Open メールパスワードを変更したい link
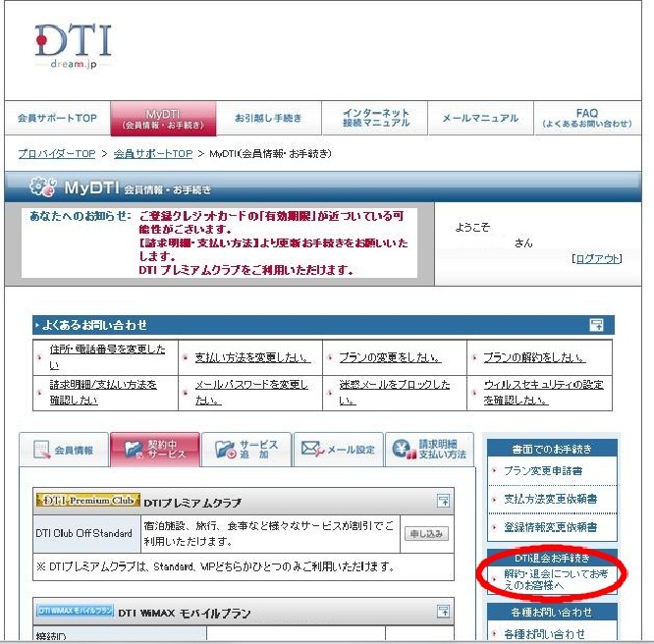 point(250,392)
